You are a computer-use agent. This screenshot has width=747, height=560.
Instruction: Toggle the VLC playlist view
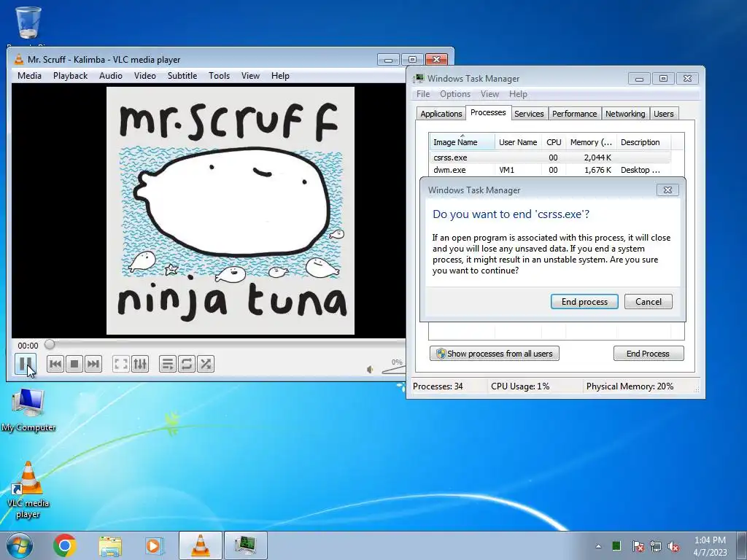pyautogui.click(x=168, y=364)
